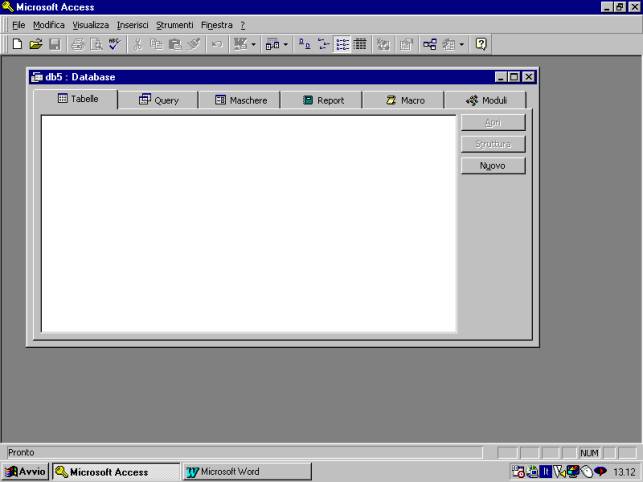Switch to the Moduli tab
This screenshot has height=482, width=643.
486,100
